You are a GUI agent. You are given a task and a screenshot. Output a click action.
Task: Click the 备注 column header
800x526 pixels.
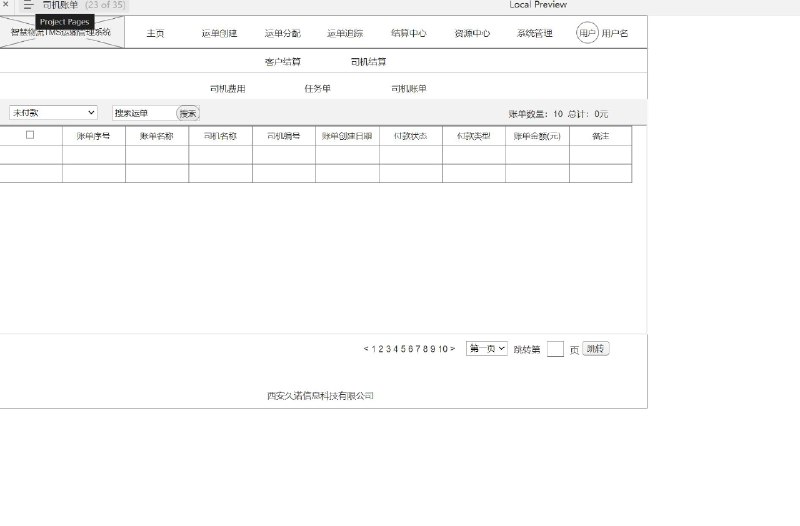[601, 136]
